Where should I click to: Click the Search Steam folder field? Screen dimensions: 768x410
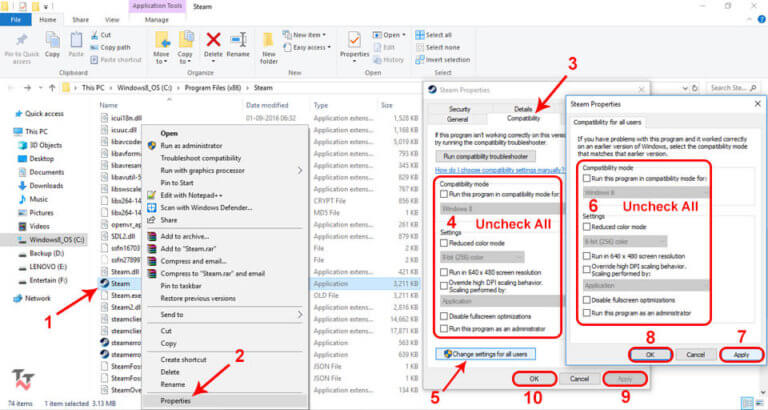point(733,88)
